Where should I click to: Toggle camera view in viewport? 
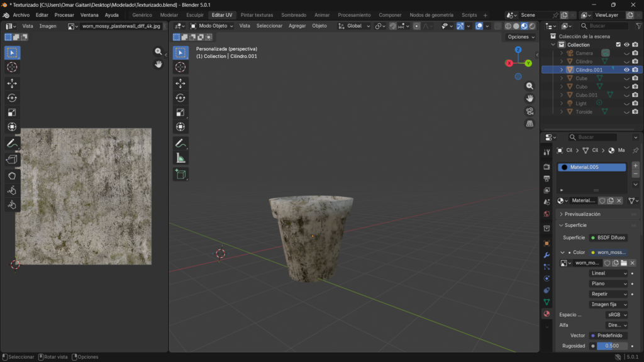tap(530, 111)
